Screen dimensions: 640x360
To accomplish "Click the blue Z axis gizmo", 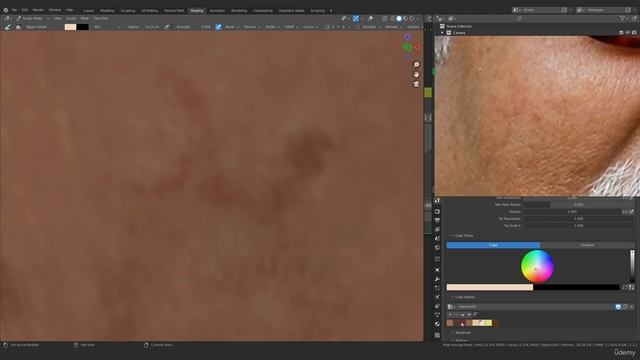I will [x=407, y=37].
